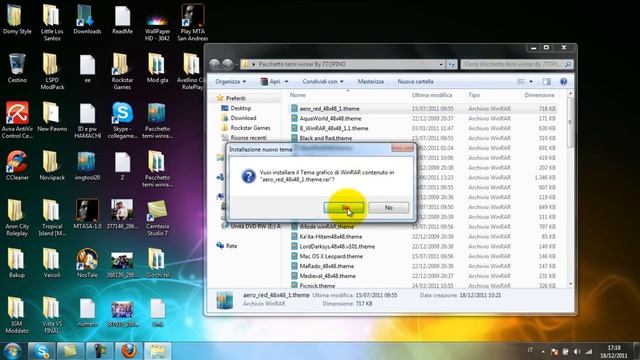Open Skype from the taskbar
640x360 pixels.
(x=42, y=351)
